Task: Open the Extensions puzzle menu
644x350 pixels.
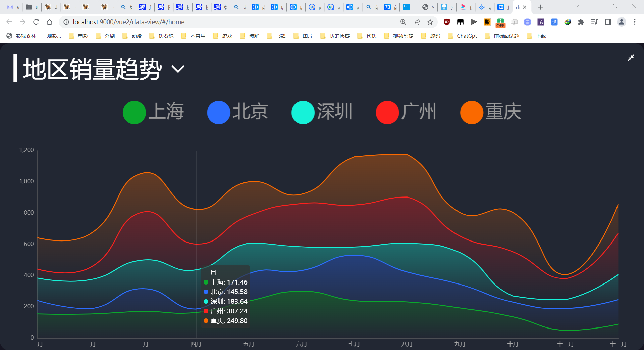Action: (x=581, y=22)
